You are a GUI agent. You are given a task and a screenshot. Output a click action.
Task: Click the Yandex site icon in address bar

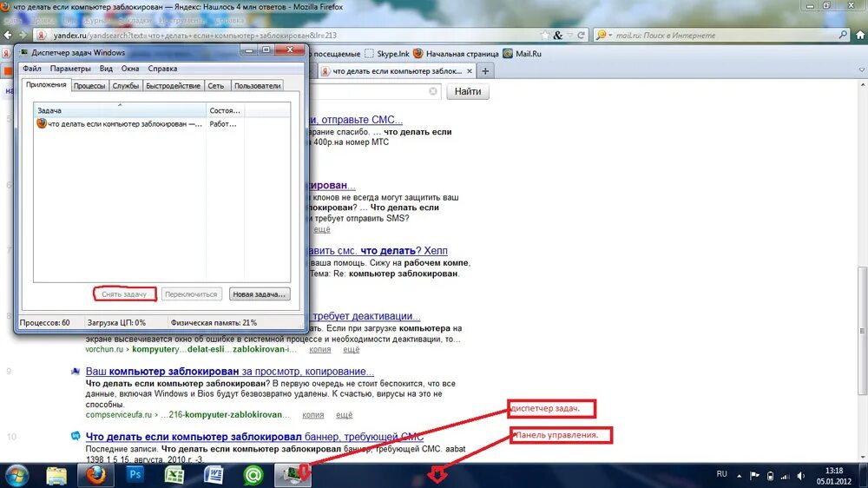41,35
